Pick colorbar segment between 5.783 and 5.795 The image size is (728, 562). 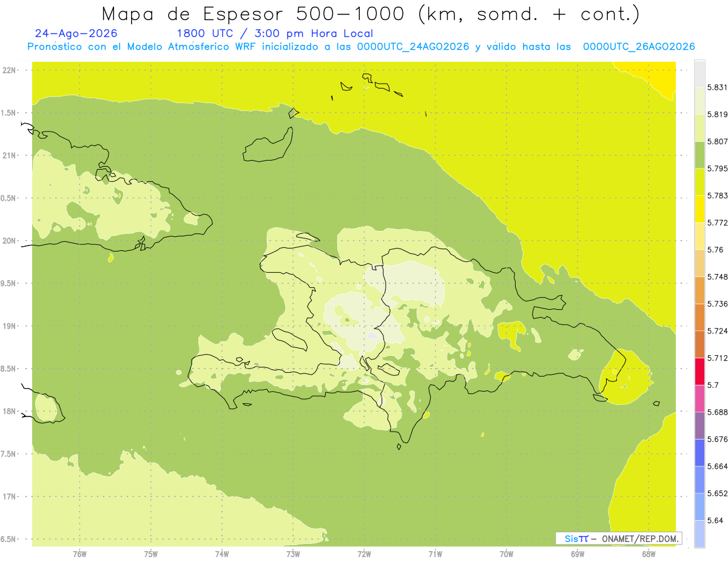pos(699,181)
